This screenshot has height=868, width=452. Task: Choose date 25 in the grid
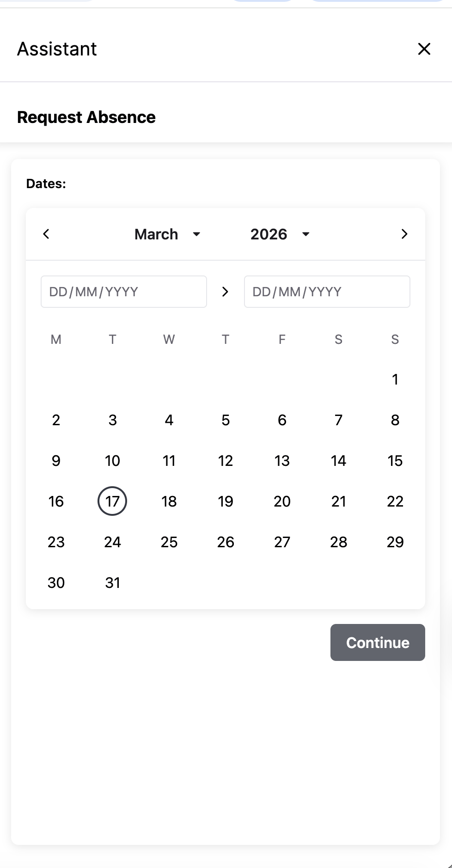click(169, 542)
